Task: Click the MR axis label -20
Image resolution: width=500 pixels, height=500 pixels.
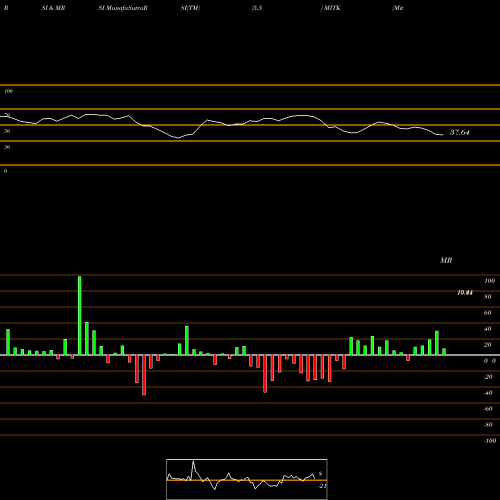Action: click(488, 377)
